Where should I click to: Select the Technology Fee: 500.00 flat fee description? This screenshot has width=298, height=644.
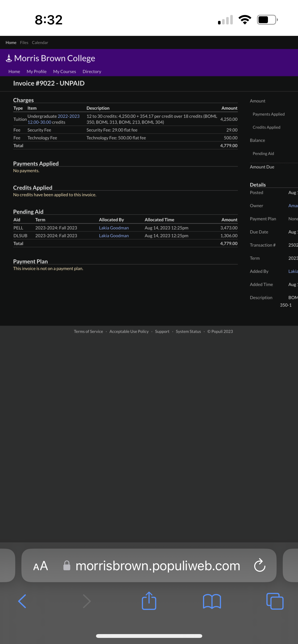[116, 138]
